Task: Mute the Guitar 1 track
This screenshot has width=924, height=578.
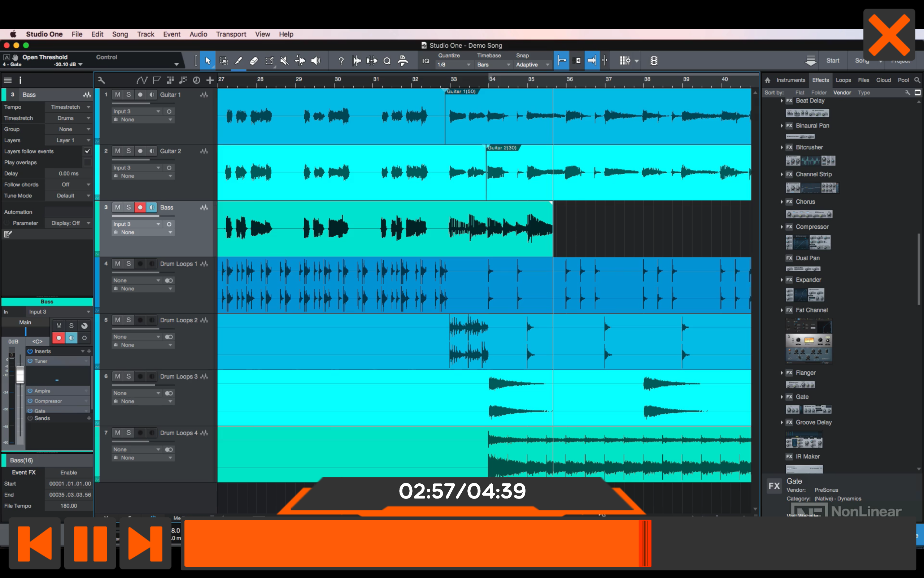Action: (x=118, y=94)
